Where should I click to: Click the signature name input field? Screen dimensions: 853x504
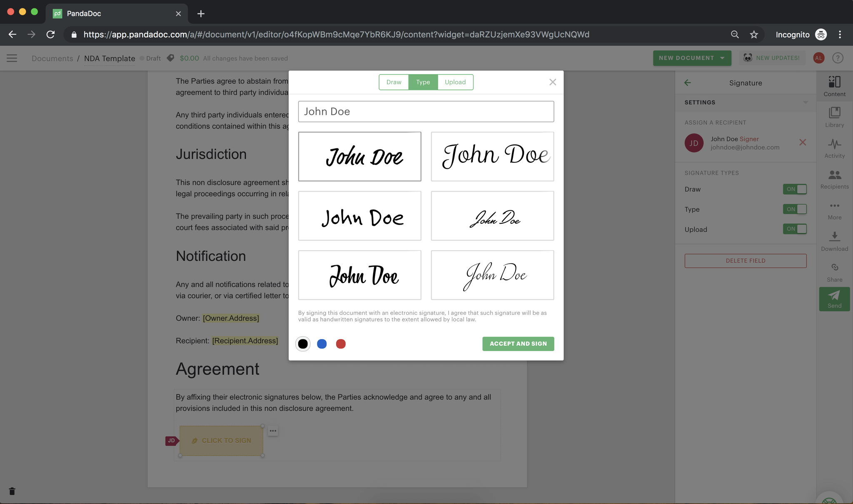[x=426, y=112]
